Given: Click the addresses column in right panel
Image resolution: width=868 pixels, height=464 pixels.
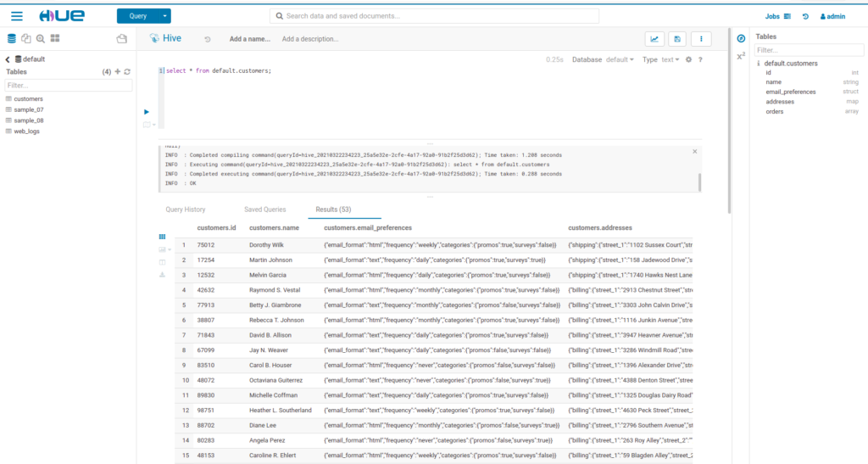Looking at the screenshot, I should (x=780, y=102).
